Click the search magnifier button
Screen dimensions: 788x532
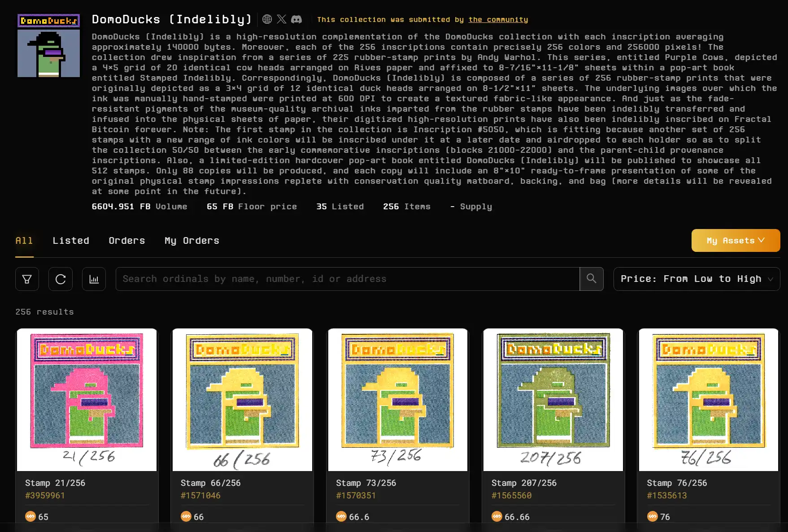[x=591, y=279]
